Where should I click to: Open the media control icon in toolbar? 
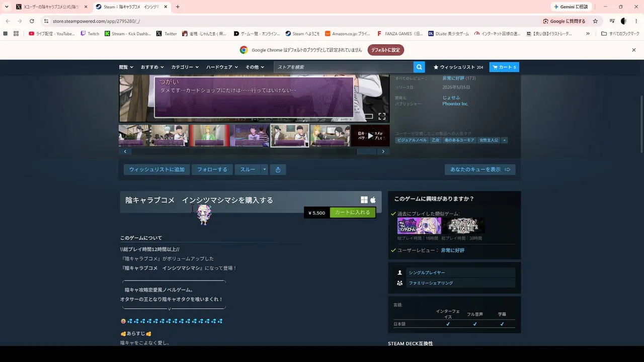click(612, 21)
